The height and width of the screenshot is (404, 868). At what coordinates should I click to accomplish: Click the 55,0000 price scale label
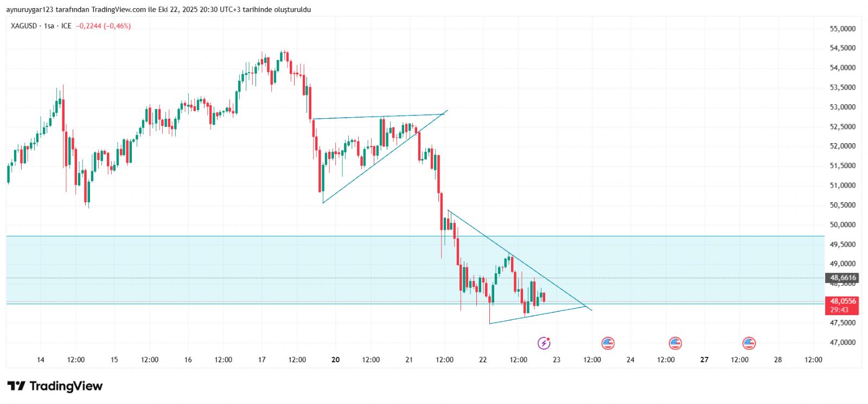click(843, 29)
